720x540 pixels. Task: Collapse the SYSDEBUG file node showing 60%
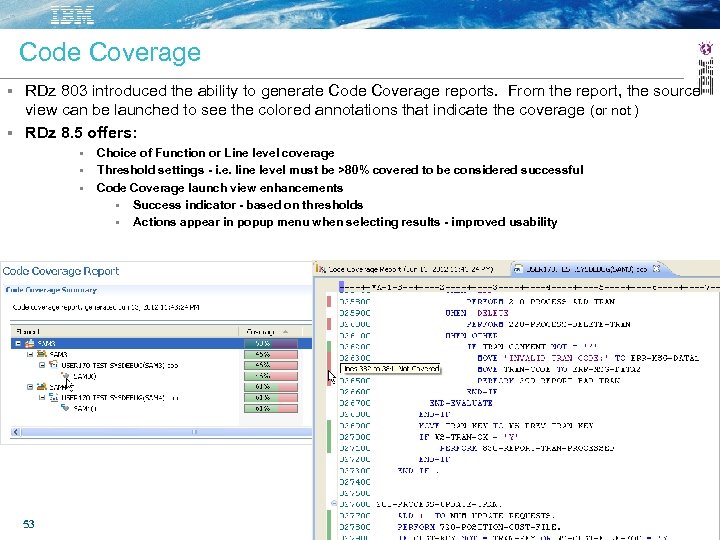[42, 398]
